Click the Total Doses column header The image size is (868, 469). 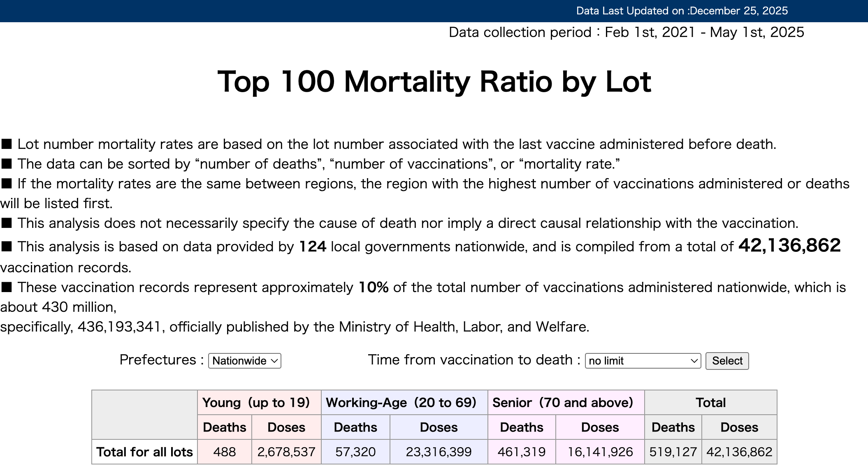[739, 427]
